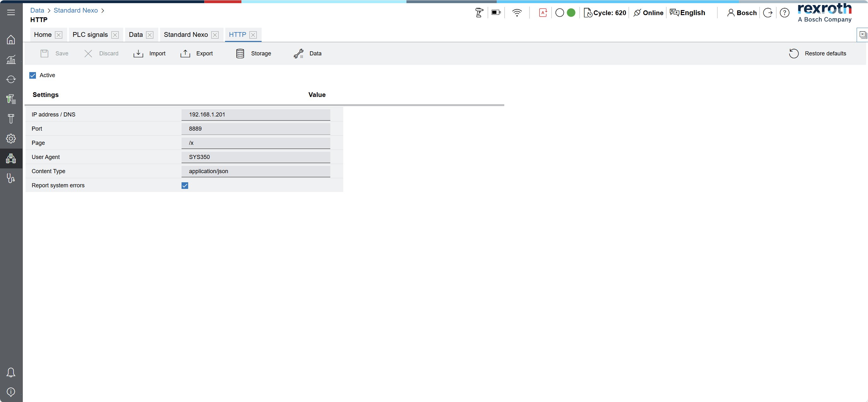The width and height of the screenshot is (868, 402).
Task: Click the empty circle status indicator
Action: (559, 13)
